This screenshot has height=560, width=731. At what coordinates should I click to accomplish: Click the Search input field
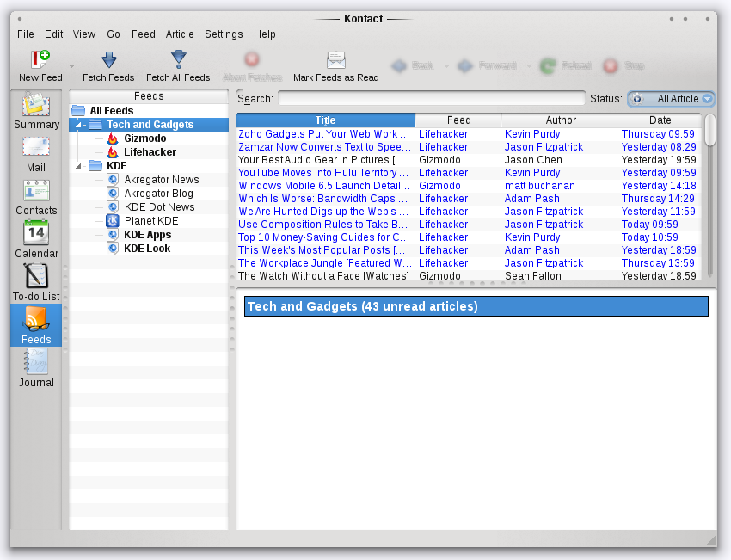(x=431, y=99)
